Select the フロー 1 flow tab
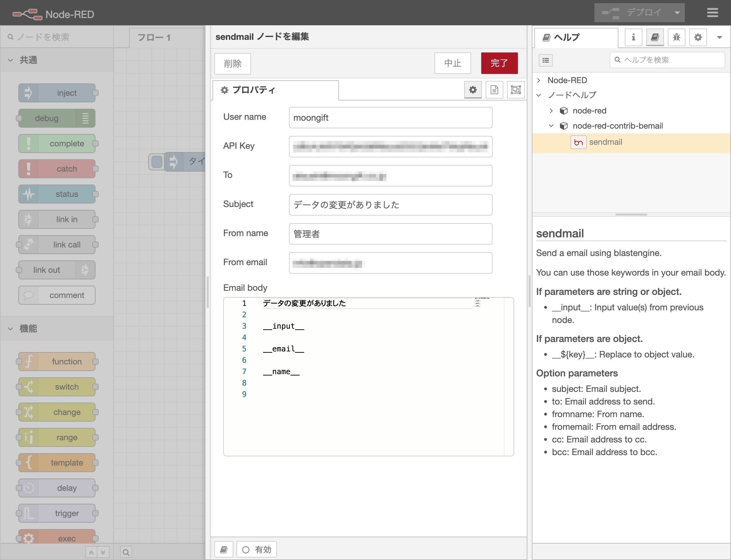731x560 pixels. tap(154, 37)
